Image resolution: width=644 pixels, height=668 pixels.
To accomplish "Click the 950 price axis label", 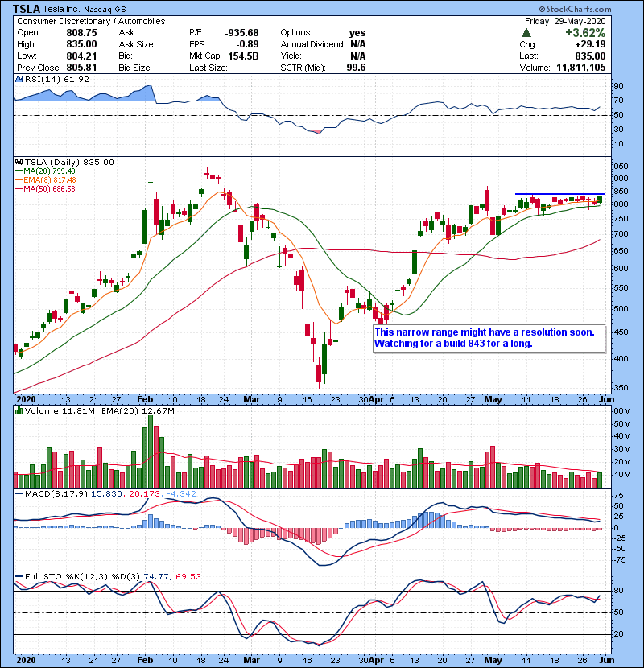I will point(620,167).
